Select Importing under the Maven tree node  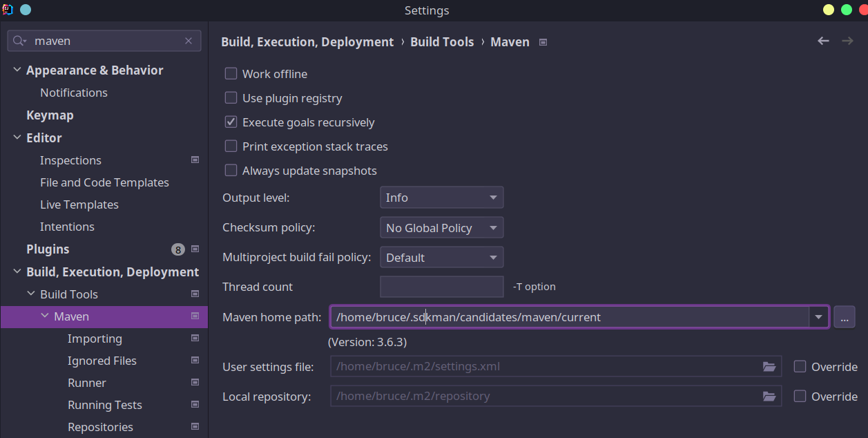95,339
